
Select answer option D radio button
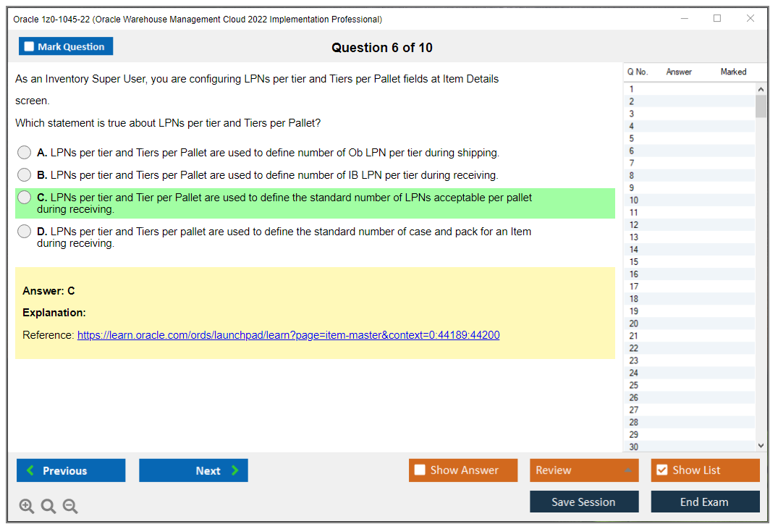(24, 231)
